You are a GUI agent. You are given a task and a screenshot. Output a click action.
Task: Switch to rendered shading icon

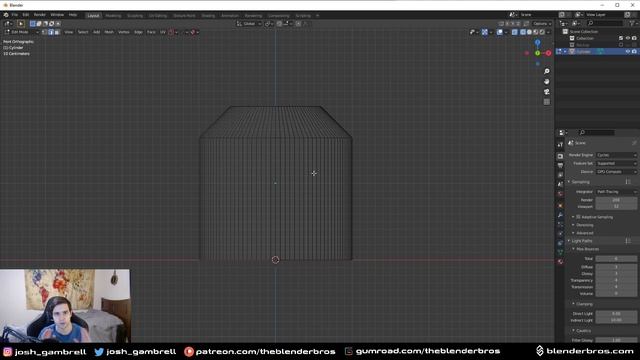[542, 32]
